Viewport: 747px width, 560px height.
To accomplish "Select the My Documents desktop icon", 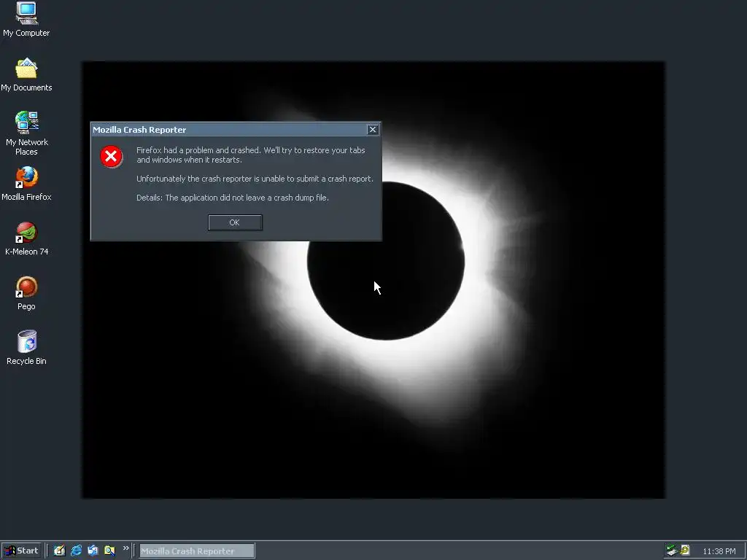I will tap(26, 75).
